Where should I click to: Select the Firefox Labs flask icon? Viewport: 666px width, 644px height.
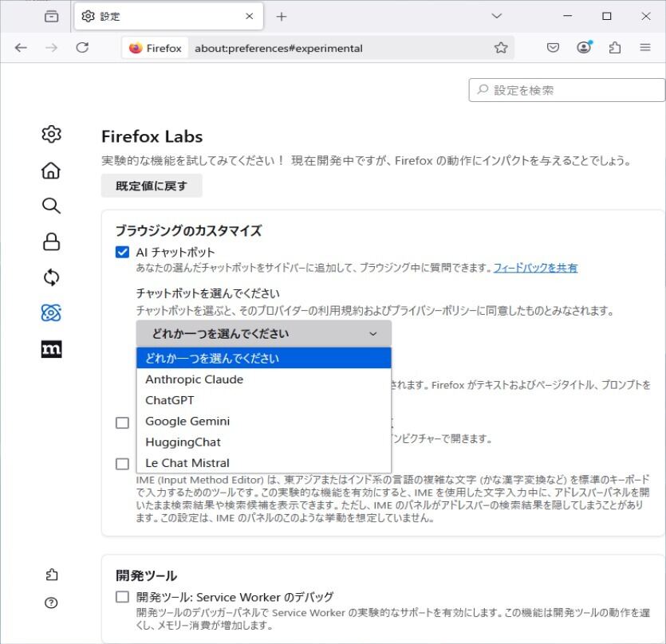coord(50,313)
